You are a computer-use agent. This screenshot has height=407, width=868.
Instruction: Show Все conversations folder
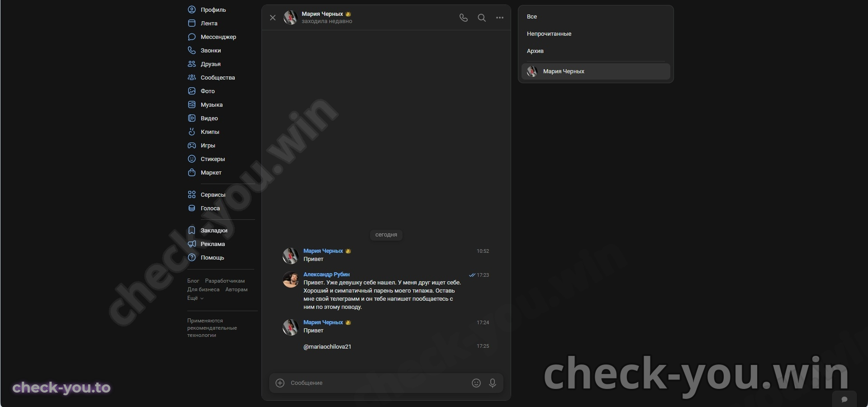531,16
